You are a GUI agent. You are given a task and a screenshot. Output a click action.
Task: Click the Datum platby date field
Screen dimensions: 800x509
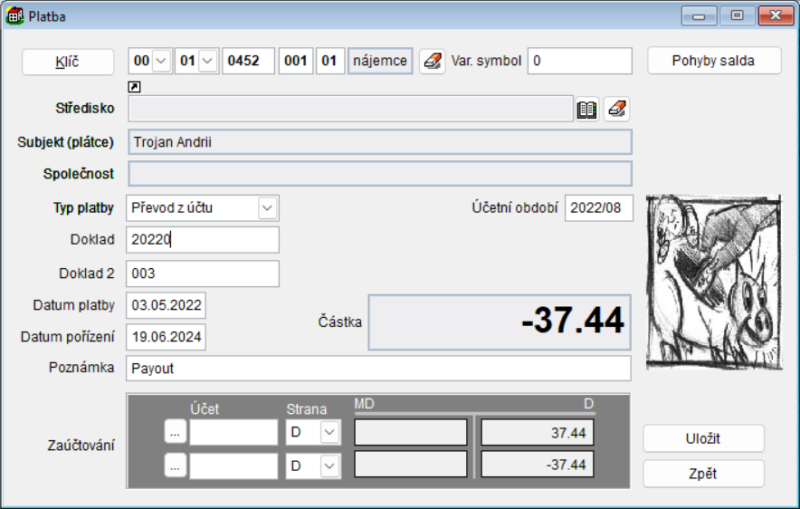(x=166, y=305)
